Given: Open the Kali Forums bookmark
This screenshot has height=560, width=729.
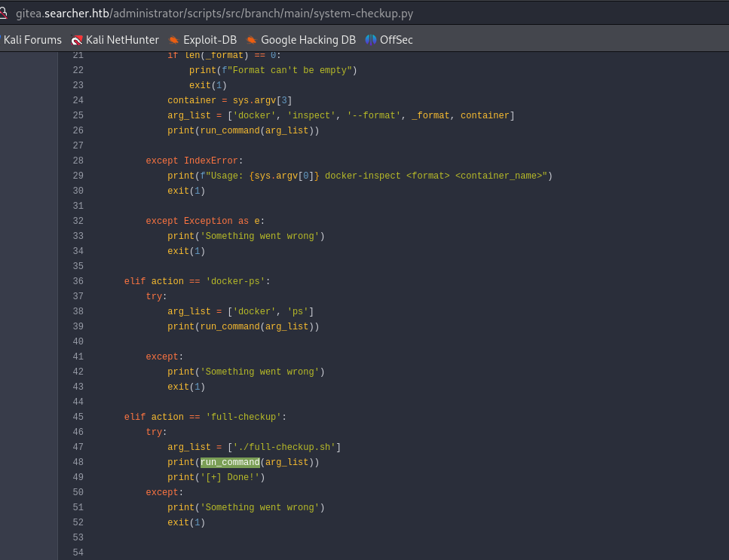Looking at the screenshot, I should [x=32, y=40].
